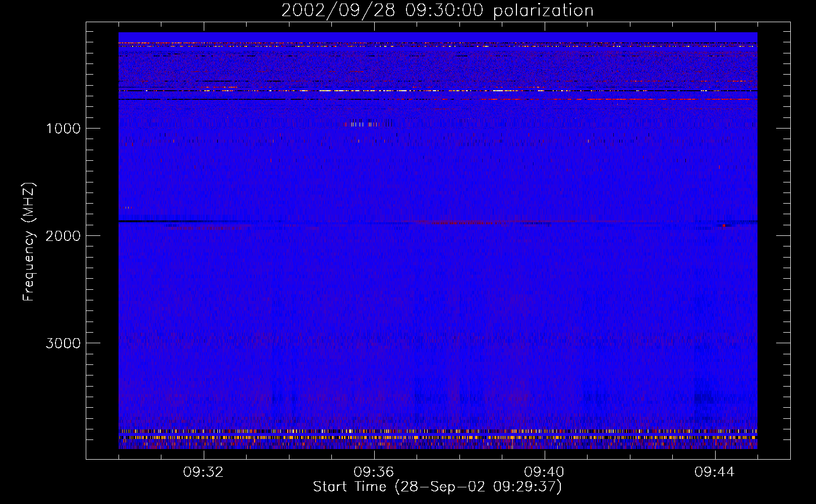Click the 09:44 time axis label

pyautogui.click(x=715, y=472)
